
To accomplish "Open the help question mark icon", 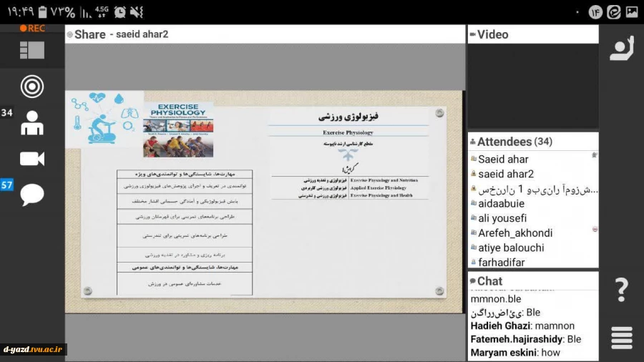I will (621, 290).
